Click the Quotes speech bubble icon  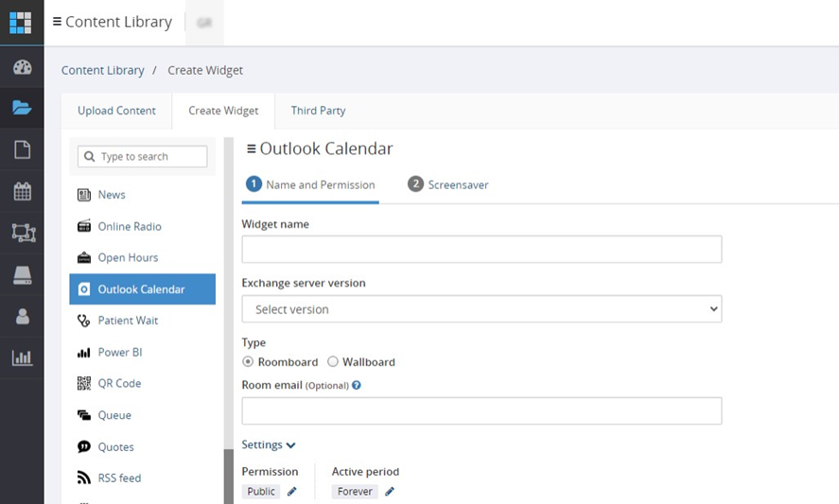click(84, 446)
